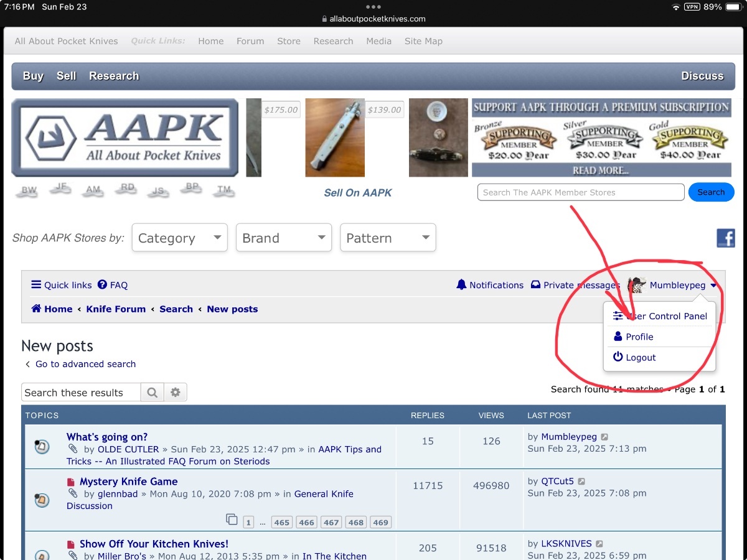The image size is (747, 560).
Task: Open the Brand dropdown
Action: tap(283, 238)
